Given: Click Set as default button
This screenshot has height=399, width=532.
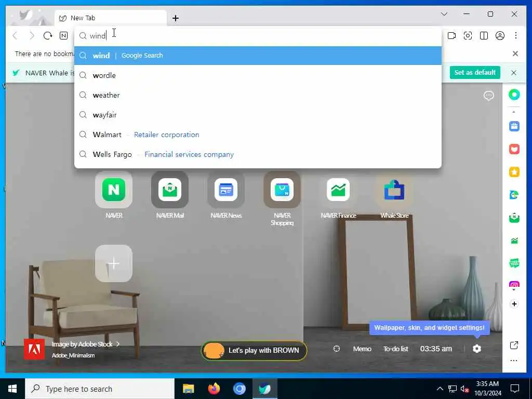Looking at the screenshot, I should [x=475, y=73].
